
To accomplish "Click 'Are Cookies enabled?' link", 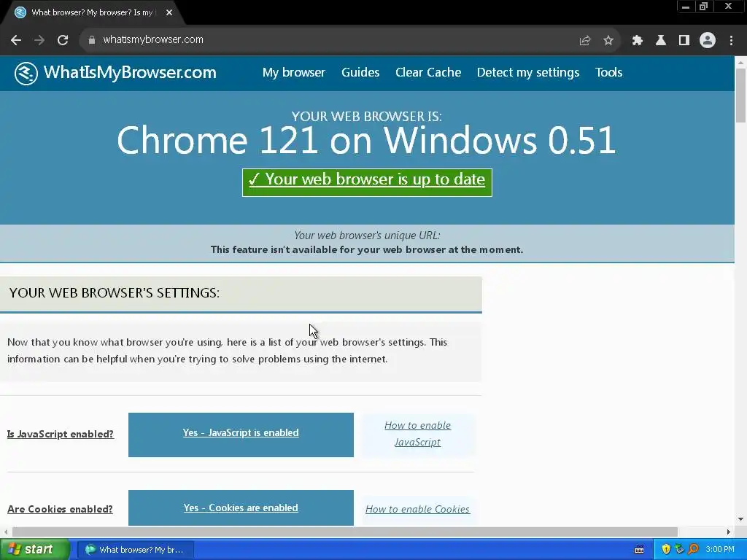I will (60, 509).
